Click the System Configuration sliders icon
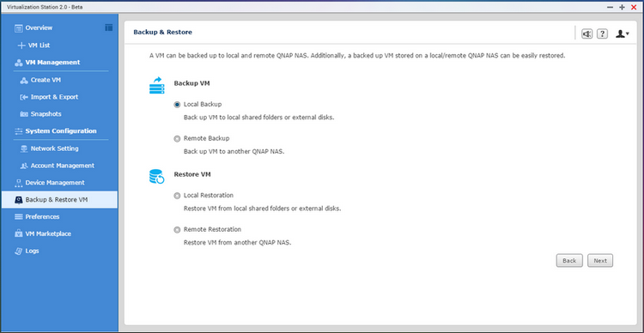 (19, 131)
